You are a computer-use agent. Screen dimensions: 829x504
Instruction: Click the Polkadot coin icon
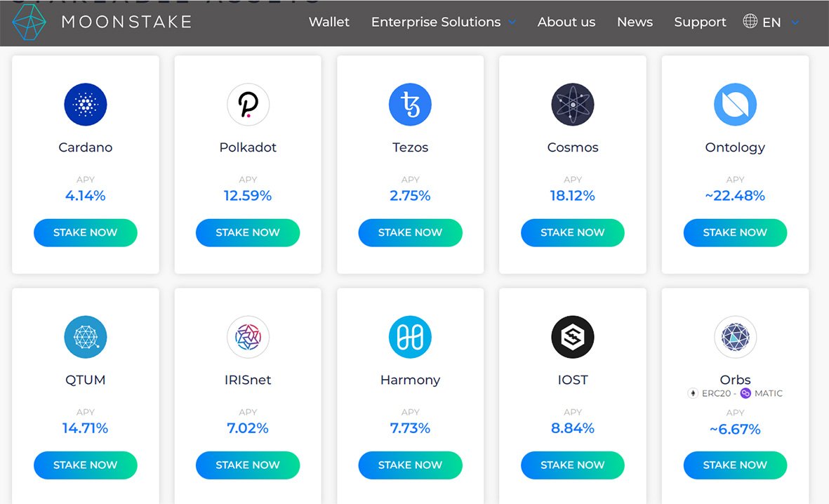point(248,105)
